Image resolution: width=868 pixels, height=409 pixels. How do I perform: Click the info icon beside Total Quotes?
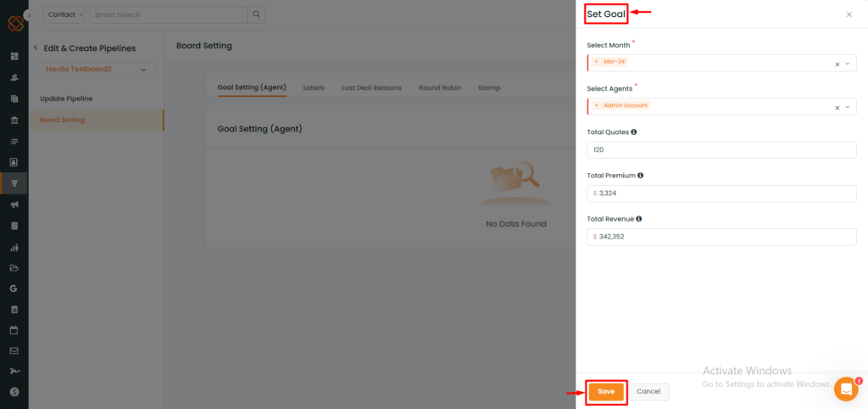(634, 132)
